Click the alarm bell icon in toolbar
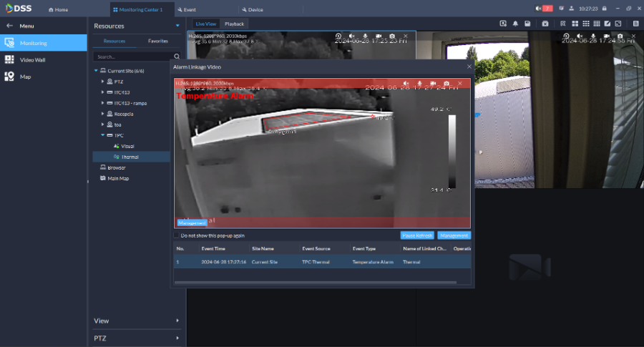 click(514, 24)
